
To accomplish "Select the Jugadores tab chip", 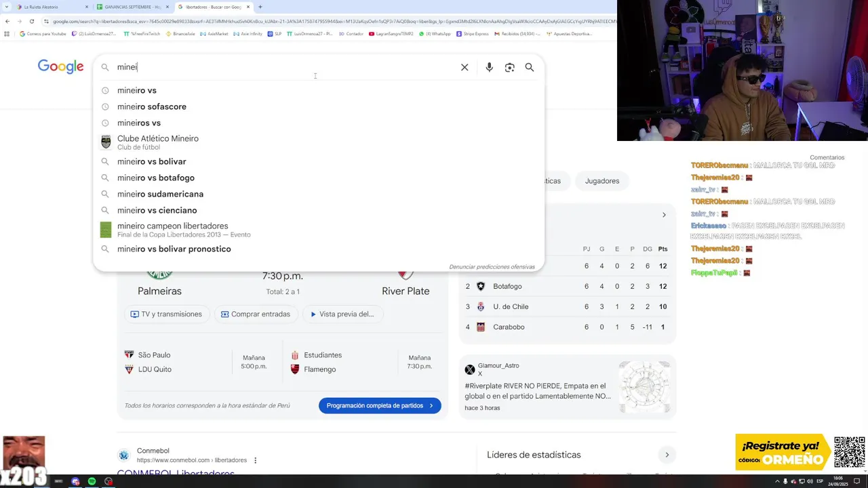I will click(x=602, y=181).
